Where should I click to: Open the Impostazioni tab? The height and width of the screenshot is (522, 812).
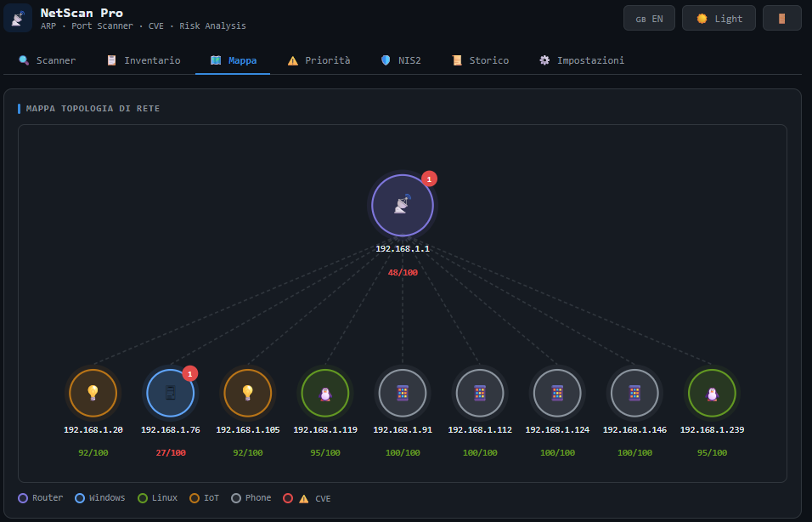(x=582, y=60)
